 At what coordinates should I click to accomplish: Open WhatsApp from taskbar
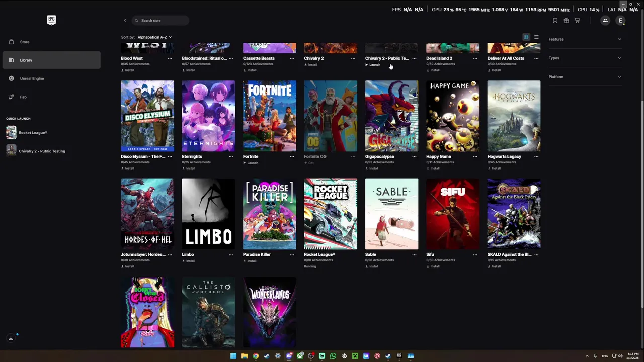pos(333,356)
